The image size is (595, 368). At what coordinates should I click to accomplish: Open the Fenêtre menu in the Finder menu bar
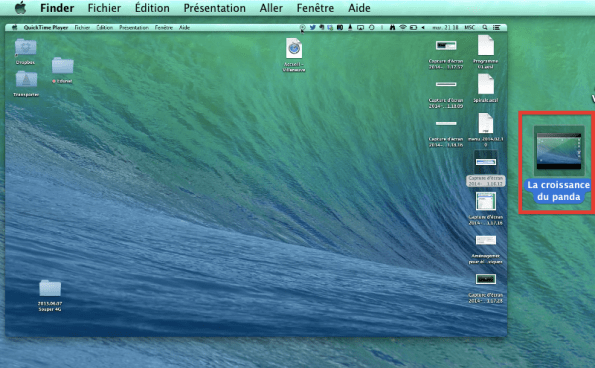[x=315, y=8]
